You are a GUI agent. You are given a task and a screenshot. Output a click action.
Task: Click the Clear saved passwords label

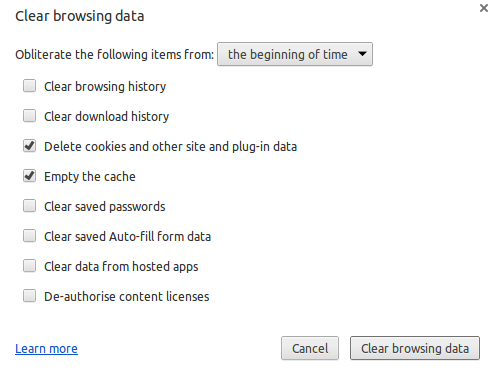(x=105, y=207)
